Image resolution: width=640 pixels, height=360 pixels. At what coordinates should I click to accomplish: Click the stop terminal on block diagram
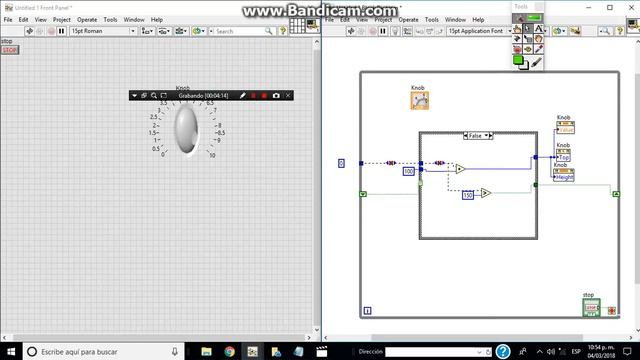[x=591, y=308]
